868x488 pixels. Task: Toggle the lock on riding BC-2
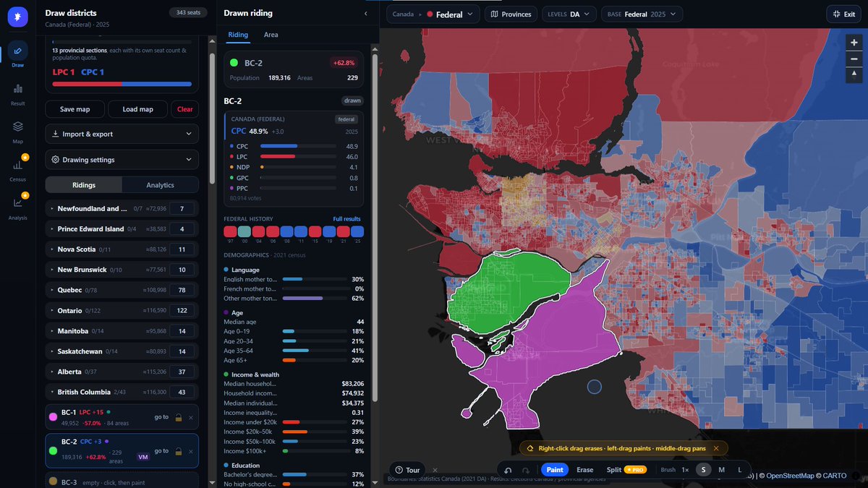(x=178, y=451)
